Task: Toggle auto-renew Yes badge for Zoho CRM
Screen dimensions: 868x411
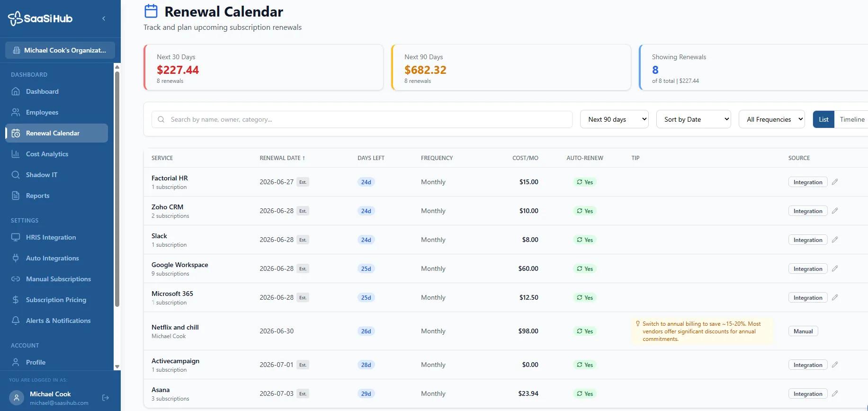Action: click(x=585, y=211)
